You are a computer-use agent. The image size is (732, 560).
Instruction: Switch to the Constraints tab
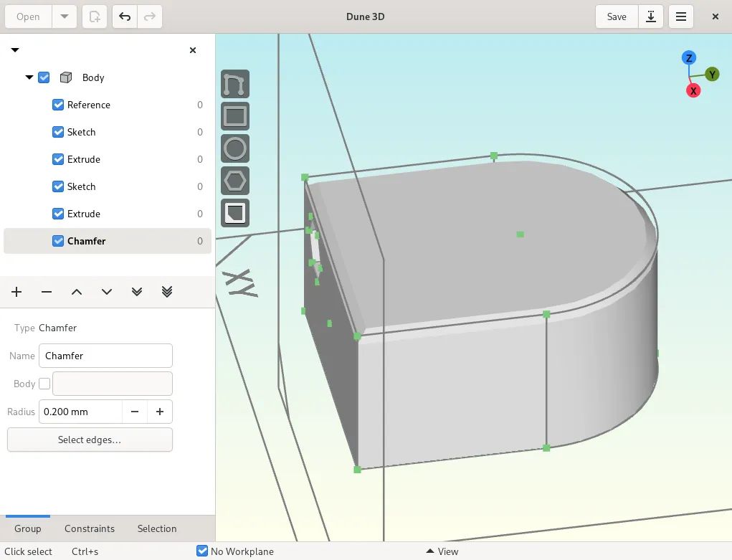click(90, 528)
